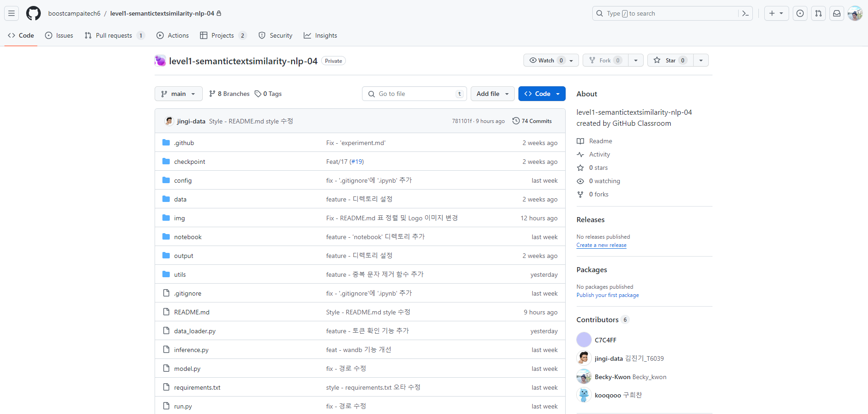Image resolution: width=868 pixels, height=414 pixels.
Task: Open the img folder
Action: 179,218
